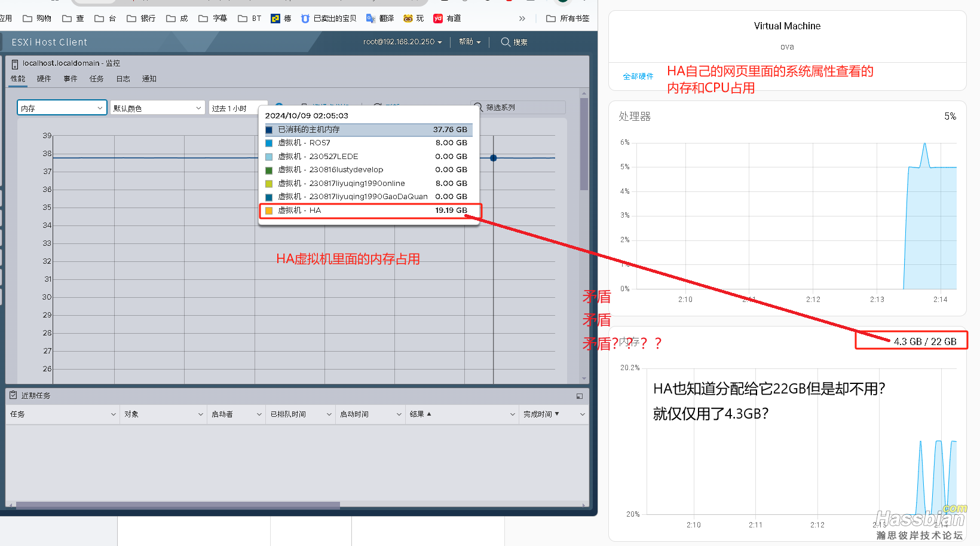Click the 已消耗的主机内存 color swatch
Screen dimensions: 980x546
(x=269, y=130)
